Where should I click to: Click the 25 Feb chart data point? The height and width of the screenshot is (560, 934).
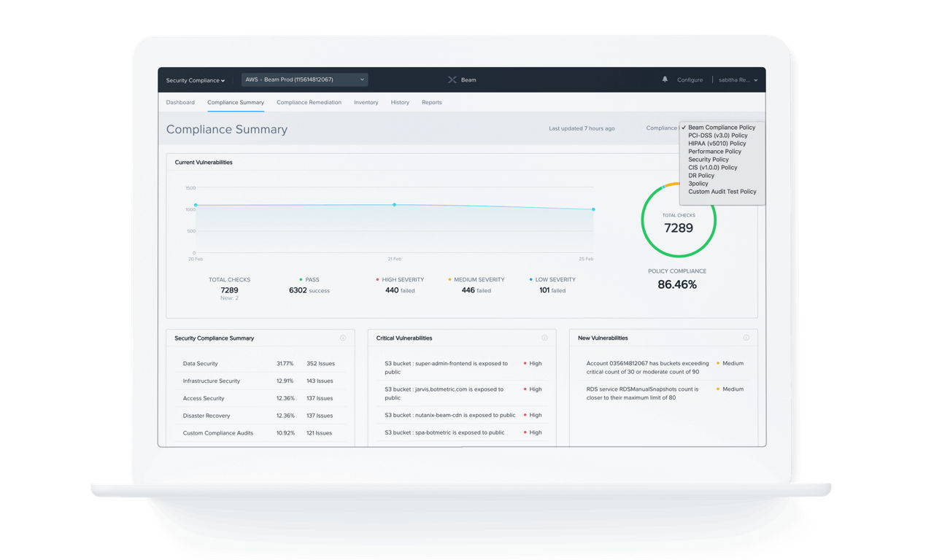(593, 209)
